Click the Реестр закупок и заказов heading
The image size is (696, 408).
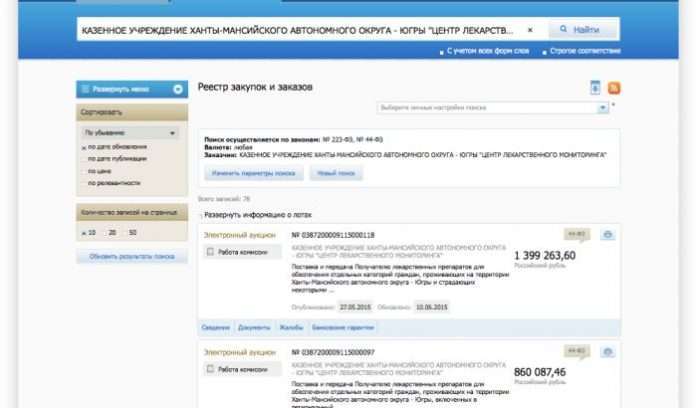pyautogui.click(x=255, y=87)
